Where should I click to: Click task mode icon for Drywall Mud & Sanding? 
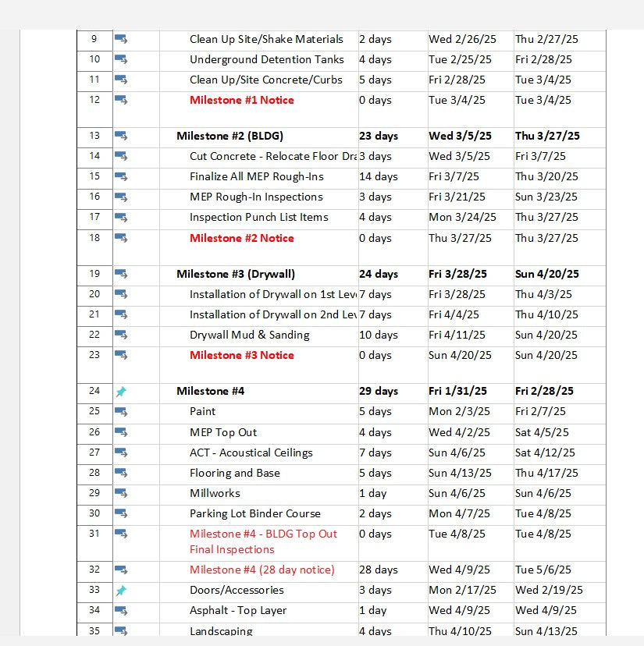click(121, 335)
